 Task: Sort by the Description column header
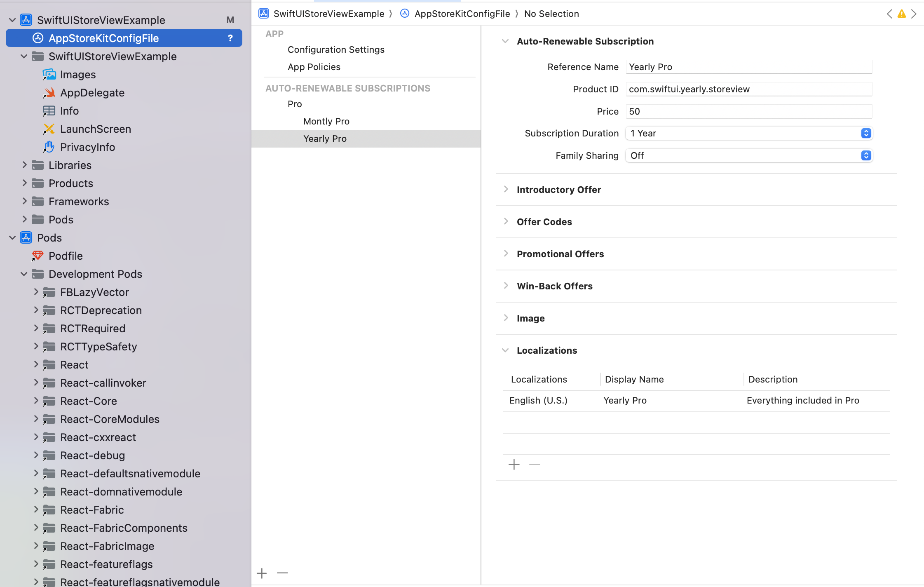(773, 379)
